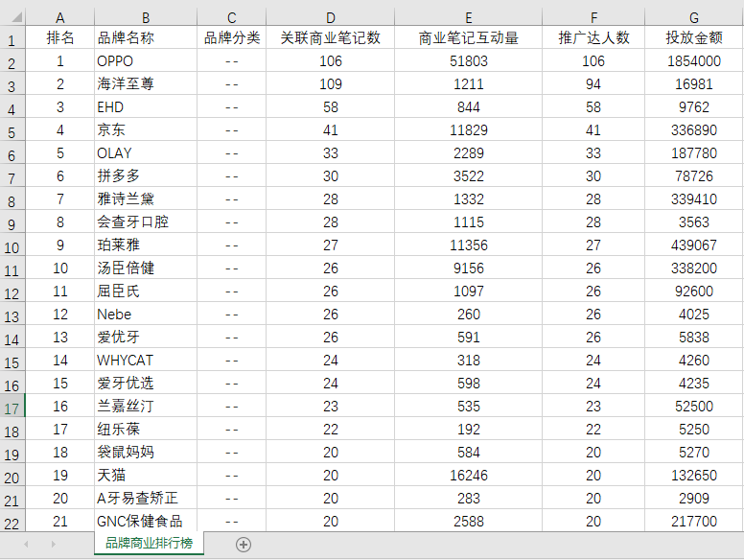Select column B header
Viewport: 744px width, 560px height.
[x=146, y=17]
